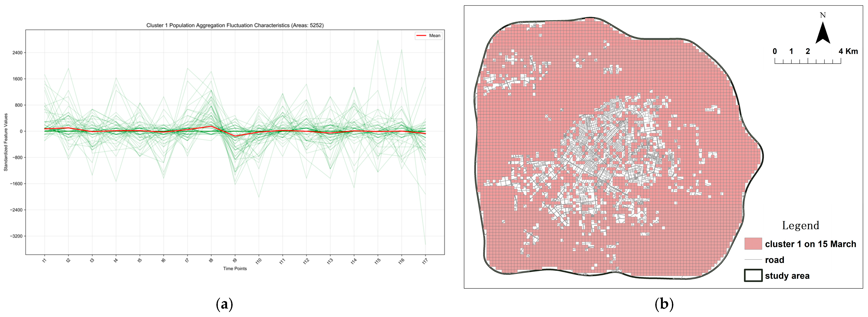Click the study area legend box icon

tap(753, 275)
